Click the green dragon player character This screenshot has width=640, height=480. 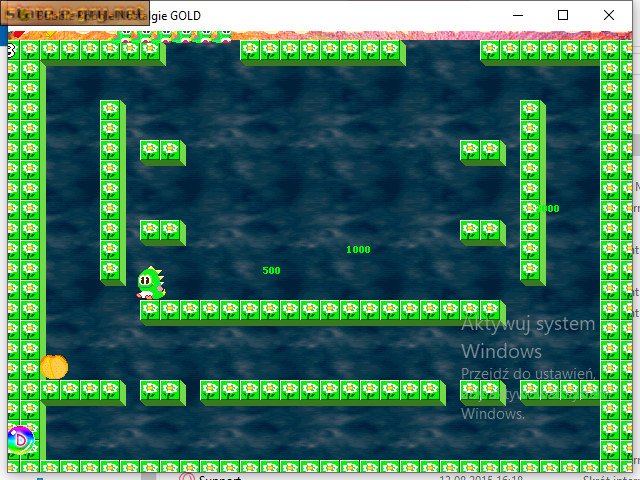[151, 283]
